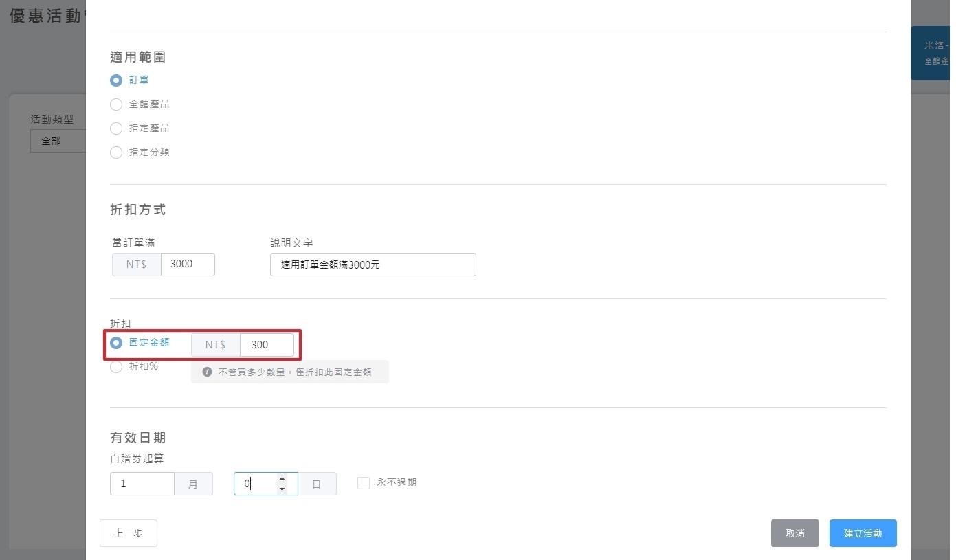Click 建立活動 to create the campaign
This screenshot has width=956, height=560.
click(863, 533)
